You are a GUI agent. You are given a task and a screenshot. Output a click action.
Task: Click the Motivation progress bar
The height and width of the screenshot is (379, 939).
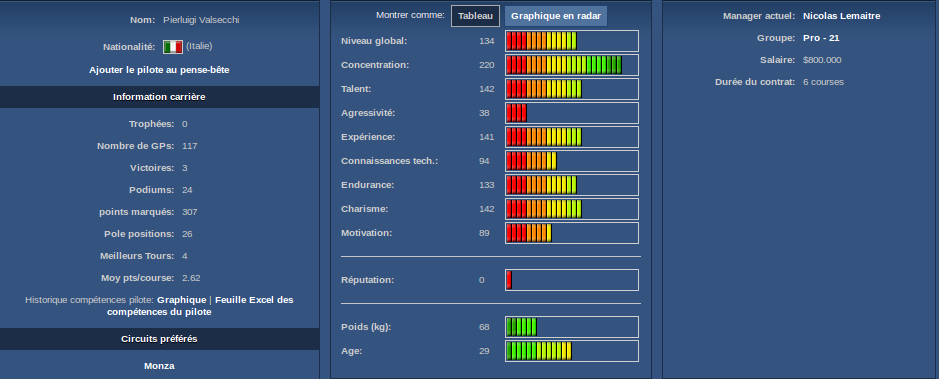point(572,233)
